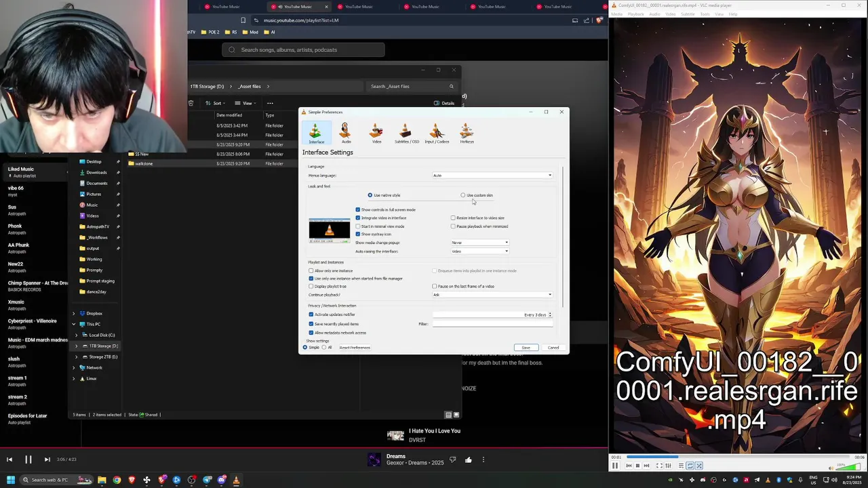Viewport: 868px width, 488px height.
Task: Adjust the Every 3 days update interval stepper
Action: tap(550, 314)
